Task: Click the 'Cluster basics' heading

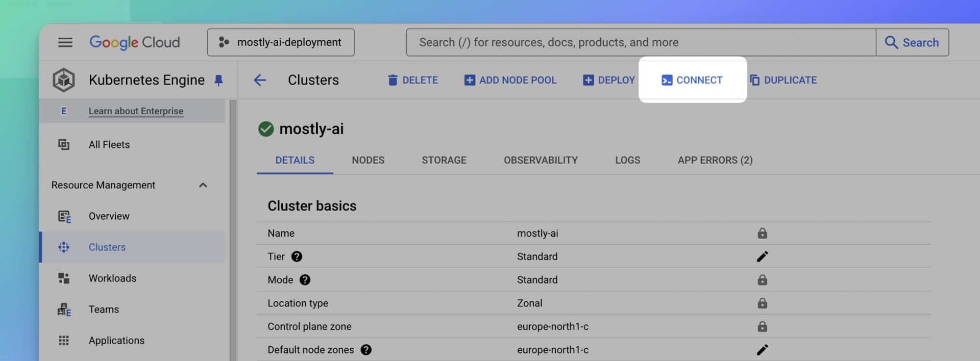Action: point(312,205)
